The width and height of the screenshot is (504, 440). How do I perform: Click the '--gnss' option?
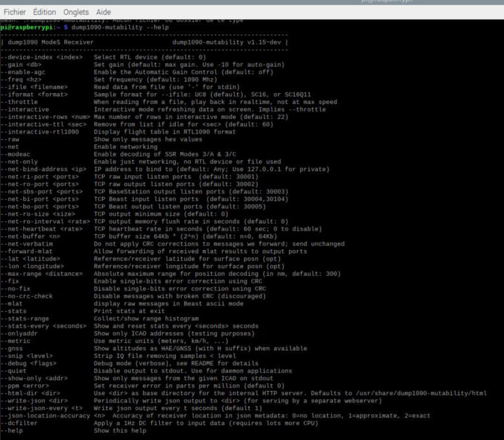point(12,348)
